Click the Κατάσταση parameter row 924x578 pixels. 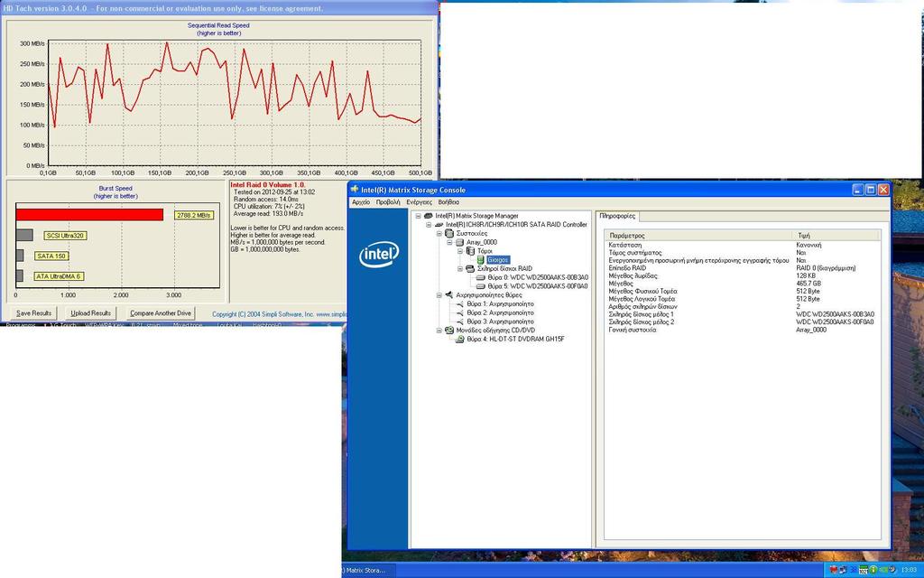coord(743,245)
